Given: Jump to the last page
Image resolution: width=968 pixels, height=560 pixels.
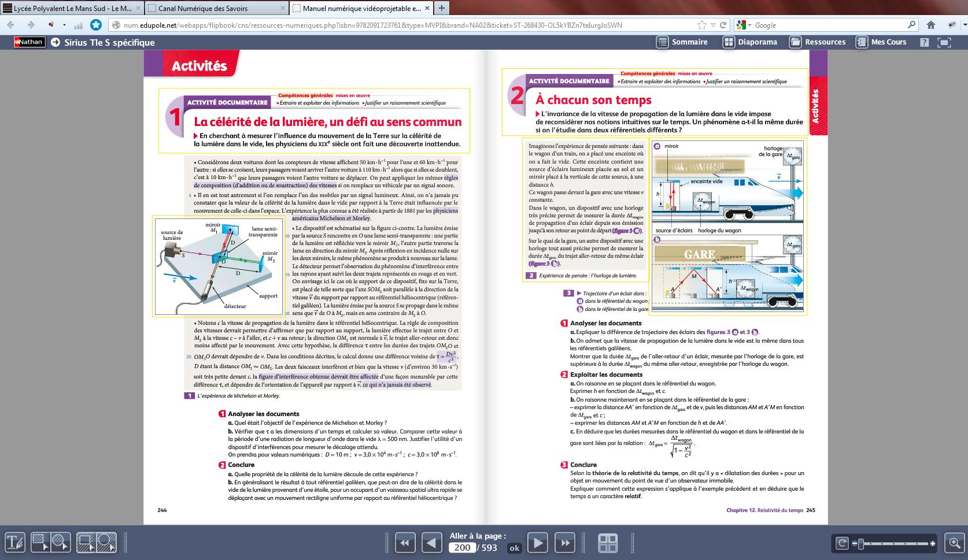Looking at the screenshot, I should tap(564, 543).
